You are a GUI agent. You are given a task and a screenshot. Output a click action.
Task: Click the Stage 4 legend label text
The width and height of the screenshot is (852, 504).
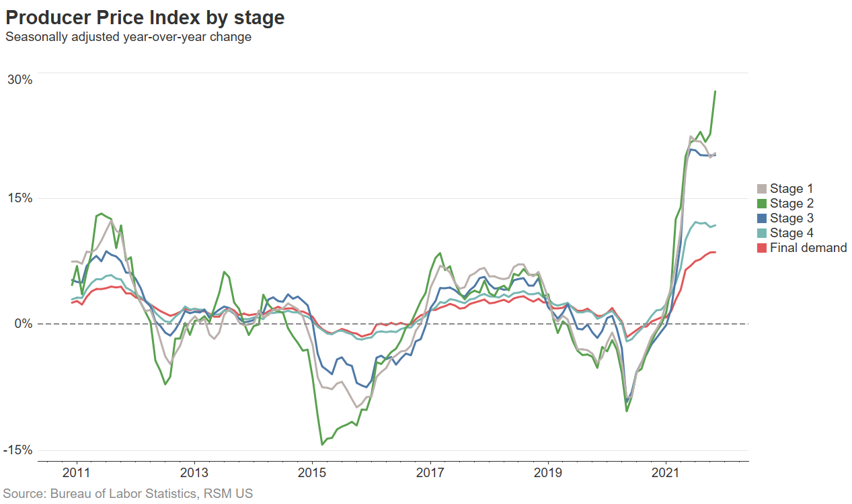coord(791,233)
